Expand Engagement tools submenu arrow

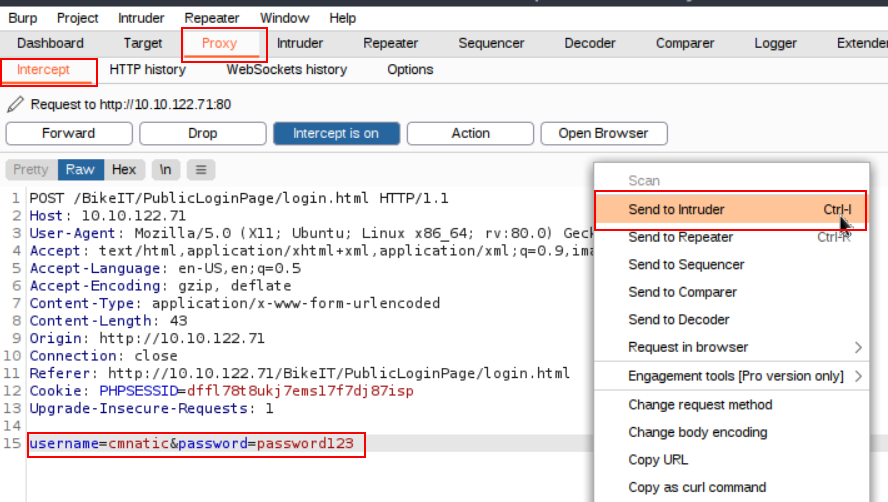click(x=859, y=376)
